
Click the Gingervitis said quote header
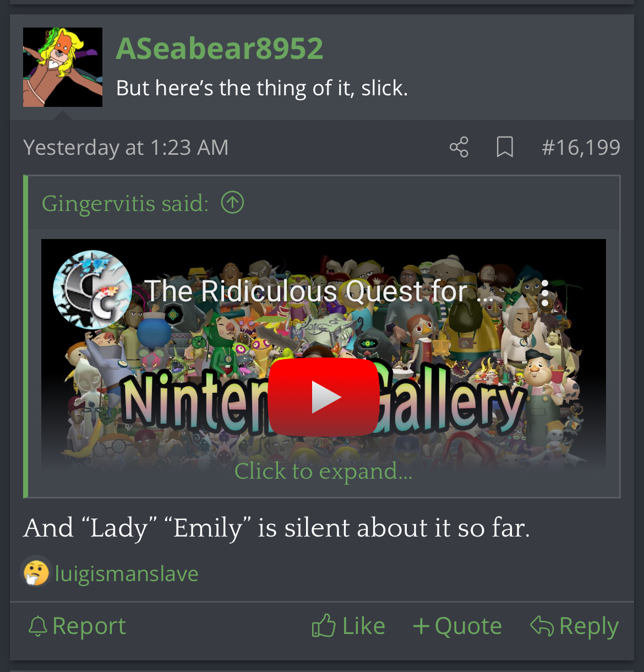125,203
